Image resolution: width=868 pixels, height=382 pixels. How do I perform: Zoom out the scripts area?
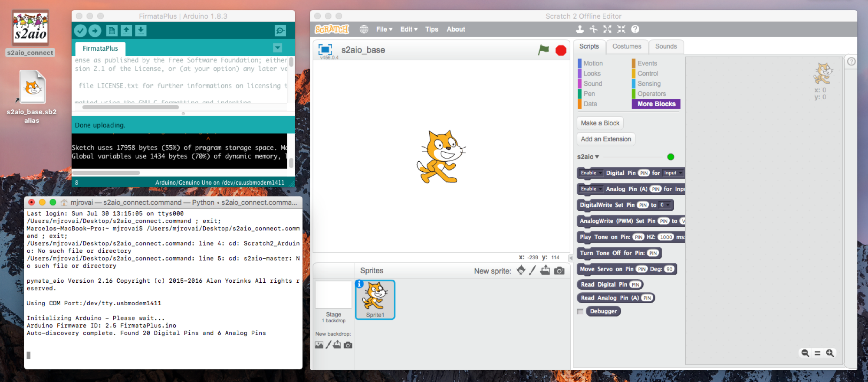pyautogui.click(x=805, y=353)
